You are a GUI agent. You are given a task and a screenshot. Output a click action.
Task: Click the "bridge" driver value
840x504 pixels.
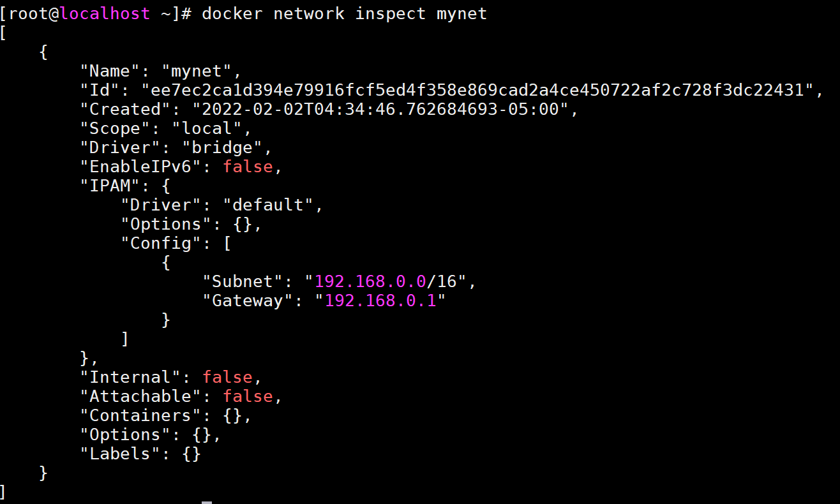(222, 147)
